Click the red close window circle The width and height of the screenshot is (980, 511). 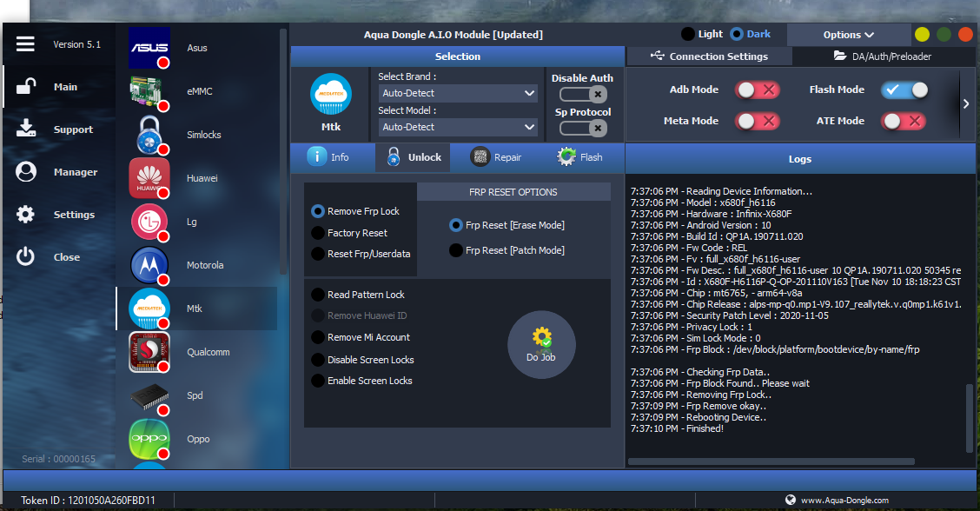click(x=965, y=35)
